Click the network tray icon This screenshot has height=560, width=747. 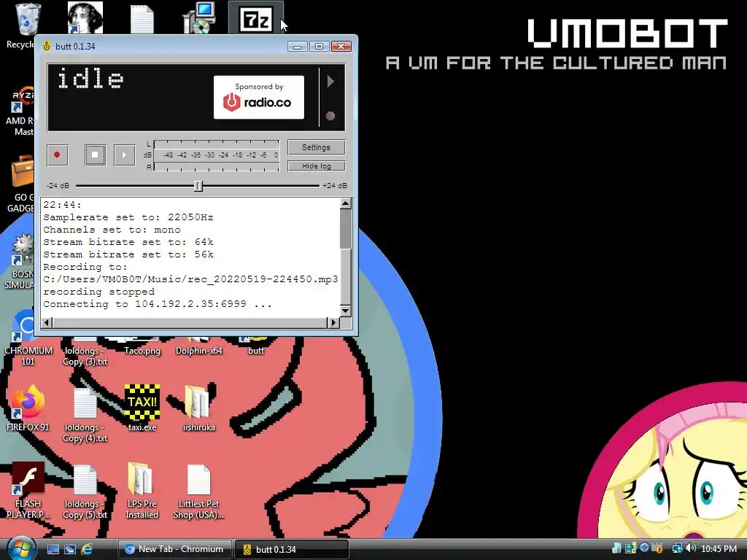click(x=677, y=548)
